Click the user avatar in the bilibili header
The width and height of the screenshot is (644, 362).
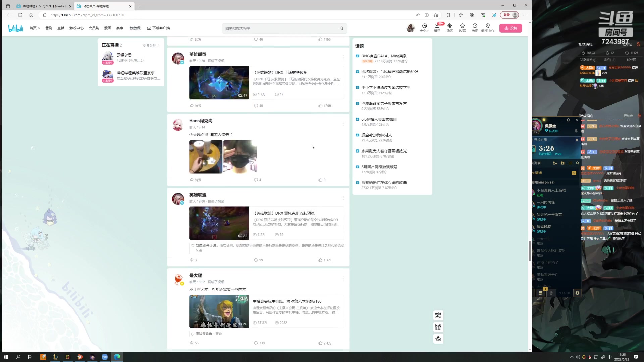pos(410,28)
